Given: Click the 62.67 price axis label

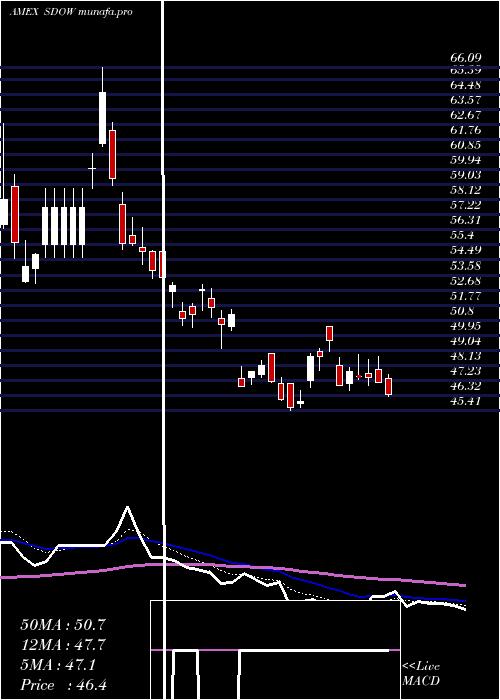Looking at the screenshot, I should point(465,115).
